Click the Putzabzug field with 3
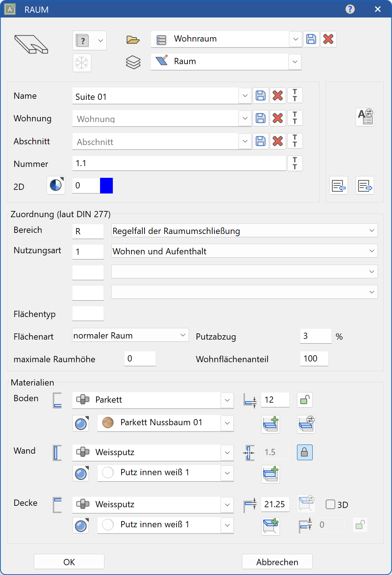Image resolution: width=392 pixels, height=575 pixels. coord(316,336)
